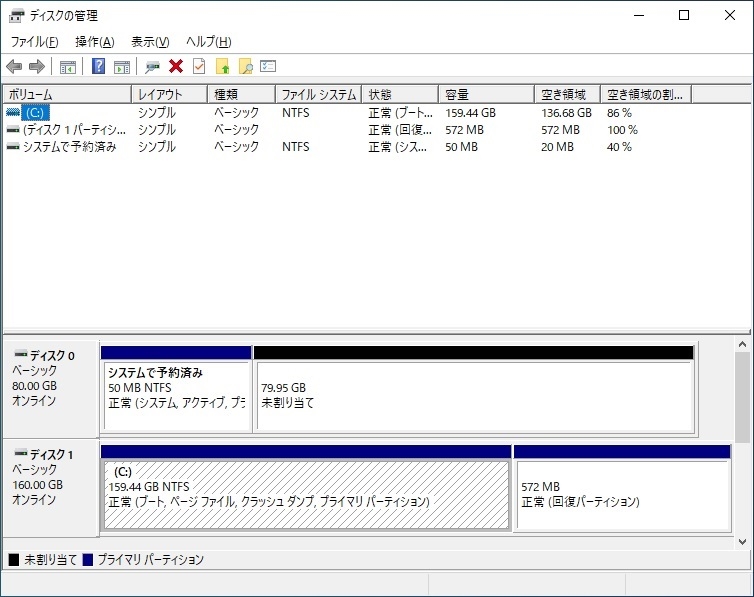Sort by 空き領域 column header

[x=567, y=94]
